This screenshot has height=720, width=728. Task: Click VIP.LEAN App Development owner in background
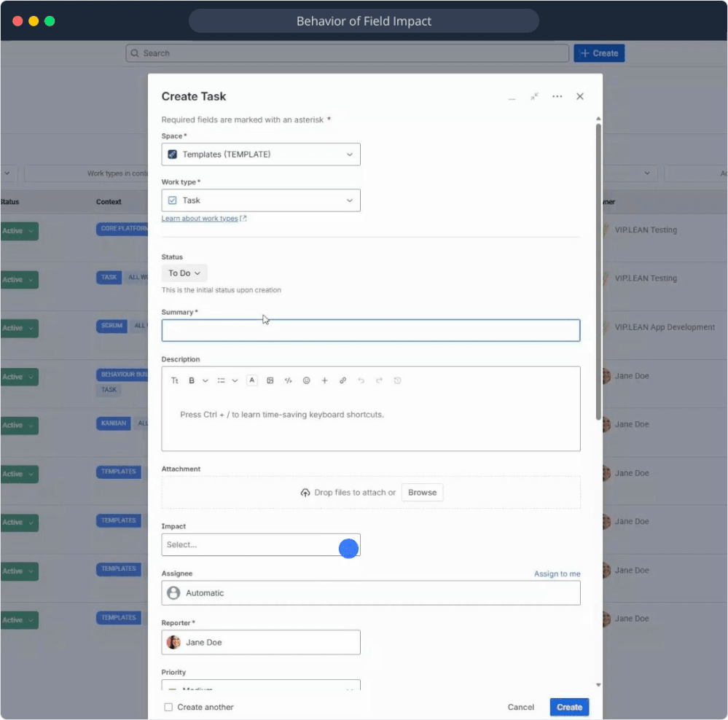pos(665,327)
